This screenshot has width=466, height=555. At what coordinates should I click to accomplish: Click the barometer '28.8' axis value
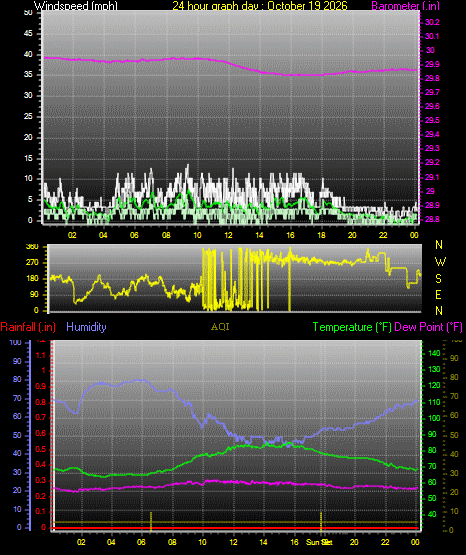(432, 219)
